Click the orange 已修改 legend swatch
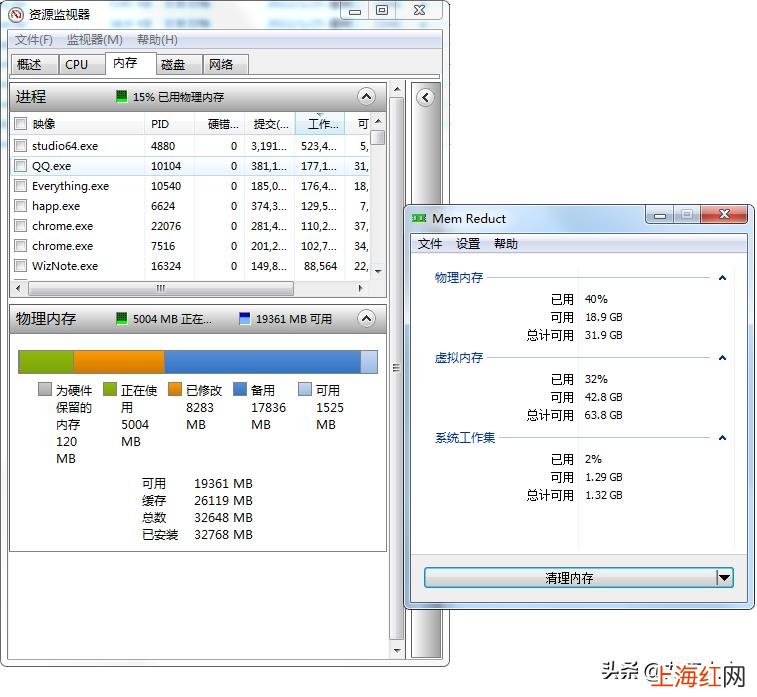This screenshot has width=757, height=697. tap(175, 389)
